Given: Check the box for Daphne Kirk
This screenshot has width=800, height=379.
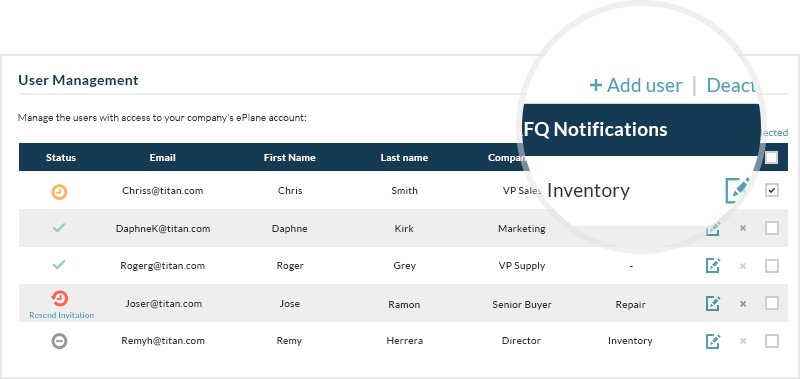Looking at the screenshot, I should point(772,228).
